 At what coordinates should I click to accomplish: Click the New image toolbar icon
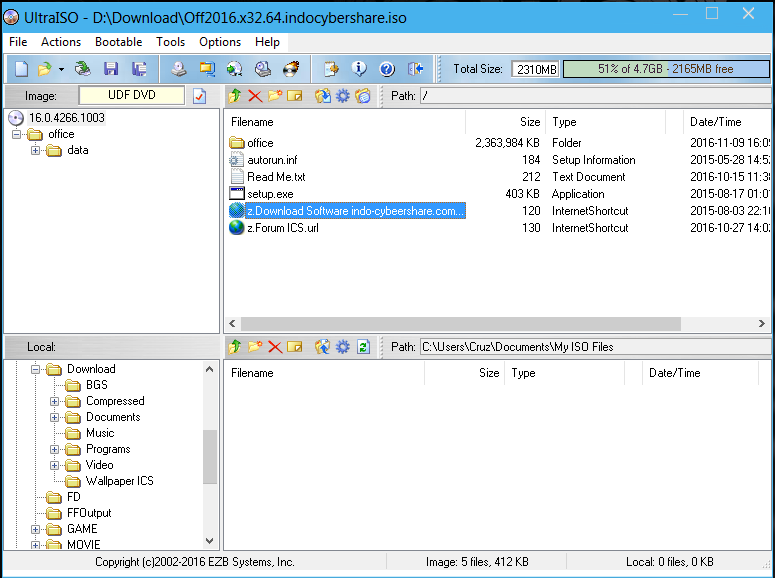[21, 69]
